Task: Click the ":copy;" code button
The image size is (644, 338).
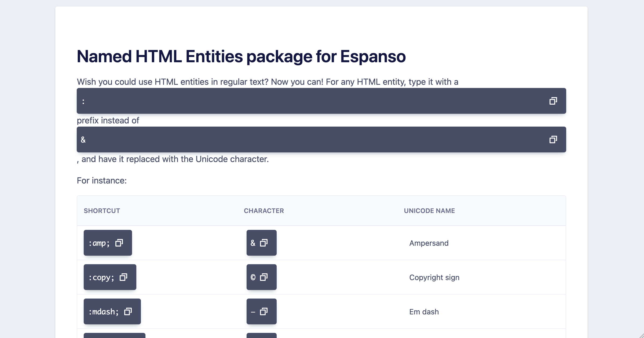Action: click(x=110, y=277)
